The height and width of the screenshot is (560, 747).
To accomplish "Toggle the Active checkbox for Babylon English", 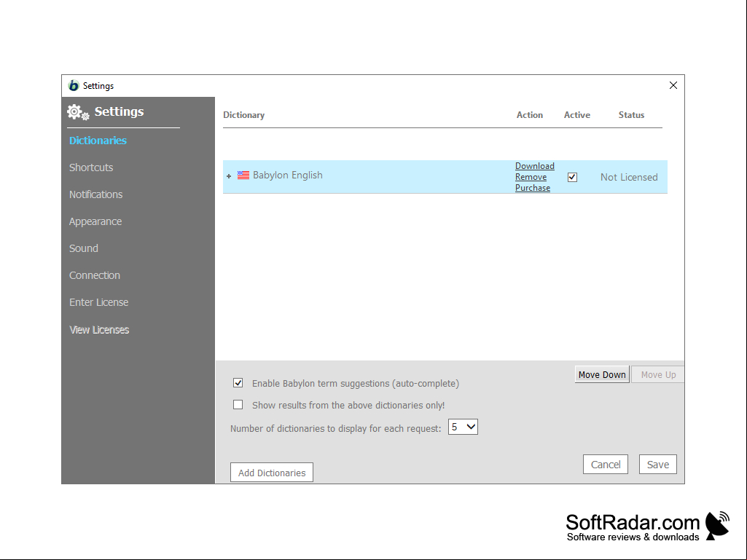I will click(572, 177).
